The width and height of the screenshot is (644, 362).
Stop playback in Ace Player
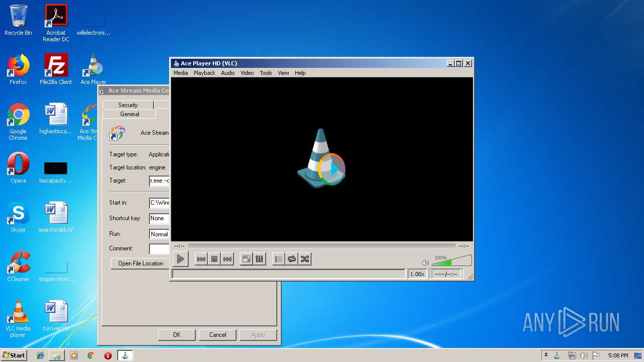[214, 259]
